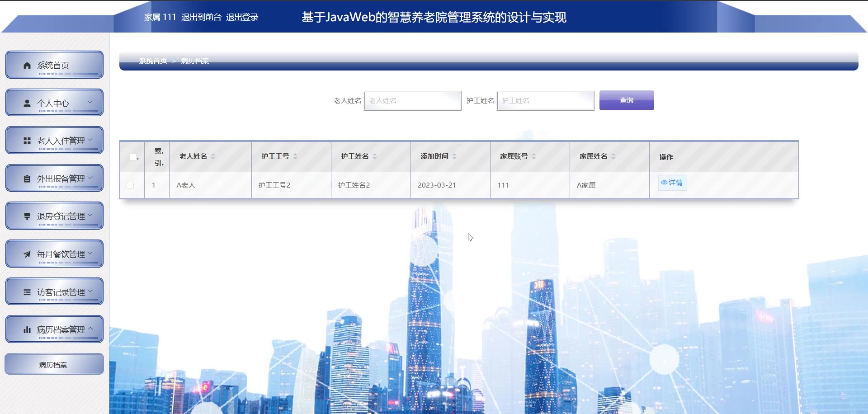
Task: Click the eye icon in 详情 button
Action: point(664,183)
